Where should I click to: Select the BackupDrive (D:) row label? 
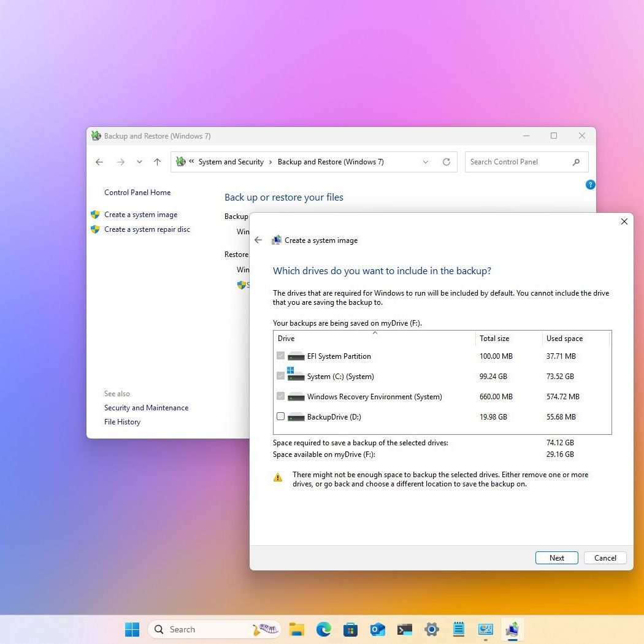pos(334,417)
